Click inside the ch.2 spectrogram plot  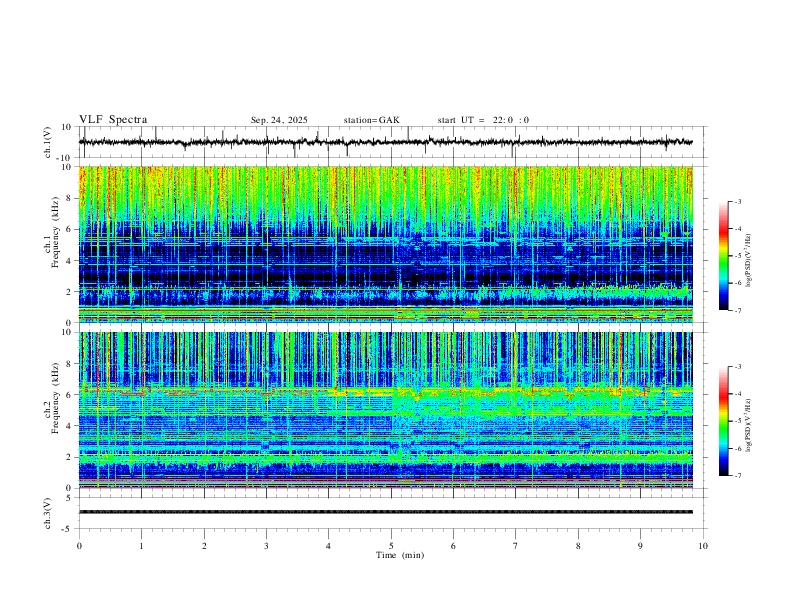pos(386,410)
